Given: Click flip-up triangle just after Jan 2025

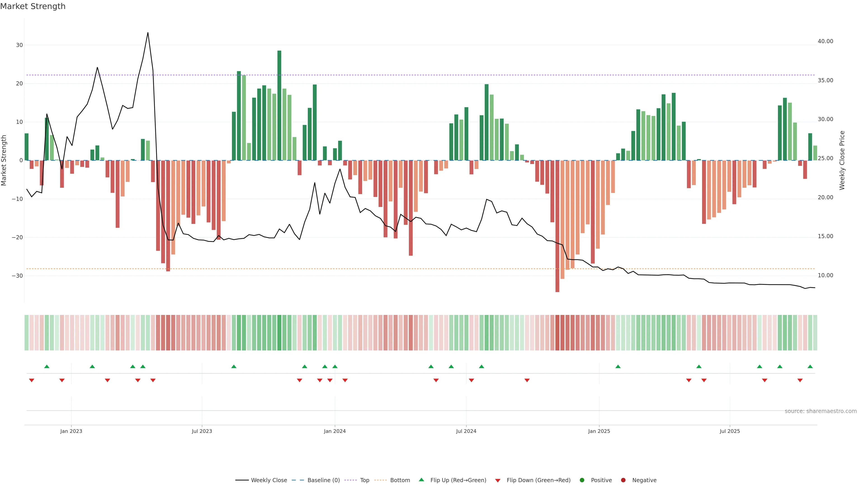Looking at the screenshot, I should coord(618,366).
